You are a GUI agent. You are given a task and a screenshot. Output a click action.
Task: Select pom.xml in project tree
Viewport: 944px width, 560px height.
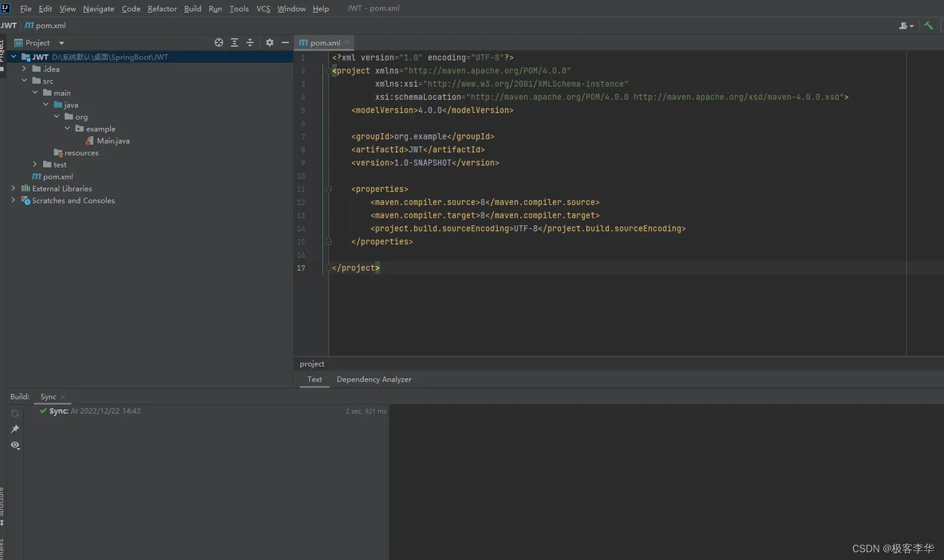click(58, 177)
